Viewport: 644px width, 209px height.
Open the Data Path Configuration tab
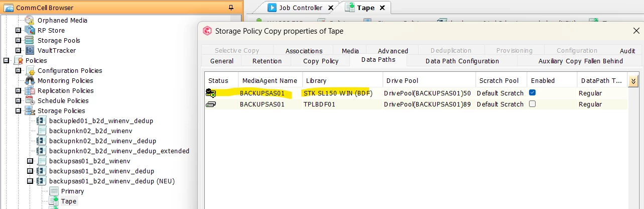point(462,61)
